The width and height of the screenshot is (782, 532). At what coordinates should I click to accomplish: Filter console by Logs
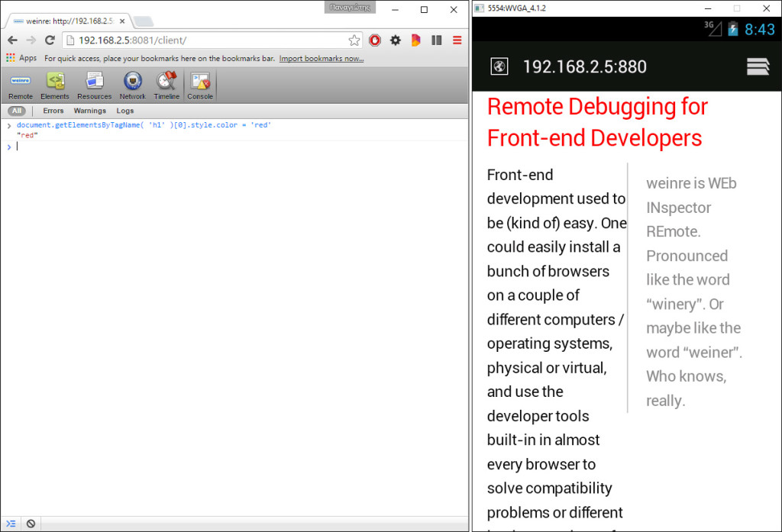(x=124, y=111)
